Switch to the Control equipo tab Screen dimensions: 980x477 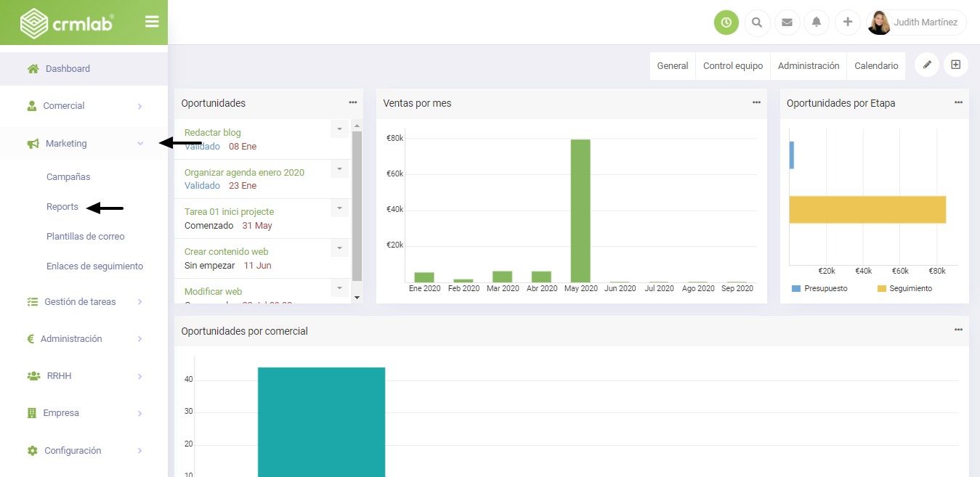coord(733,65)
